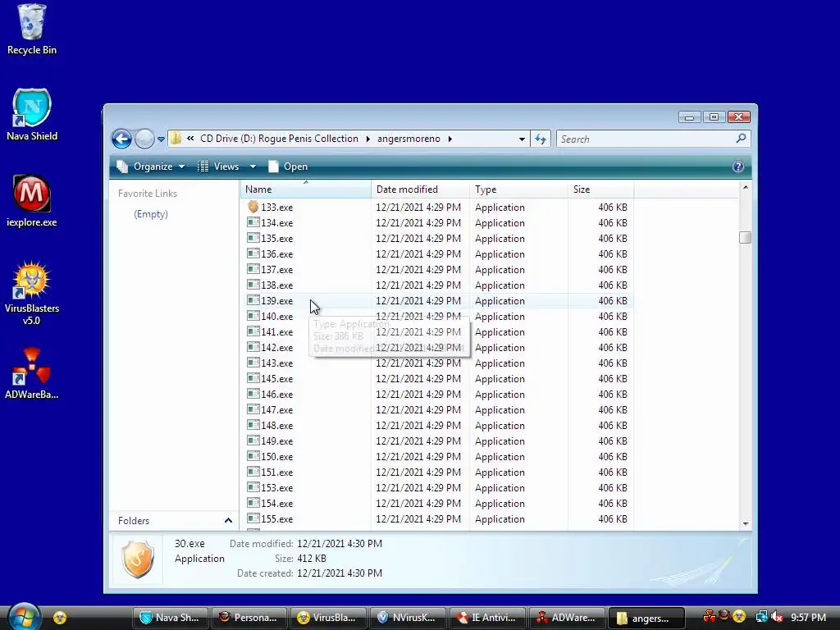This screenshot has width=840, height=630.
Task: Select the ADWareBa... desktop shortcut
Action: 32,373
